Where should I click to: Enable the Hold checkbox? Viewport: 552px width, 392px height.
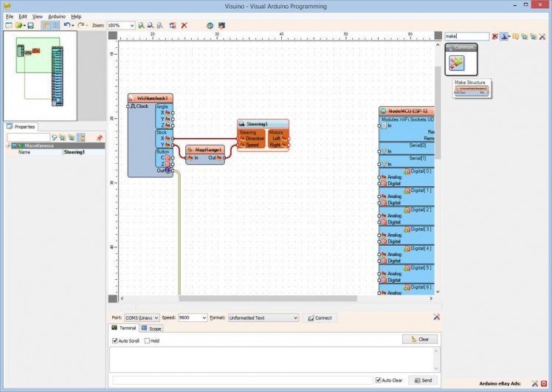pyautogui.click(x=148, y=341)
